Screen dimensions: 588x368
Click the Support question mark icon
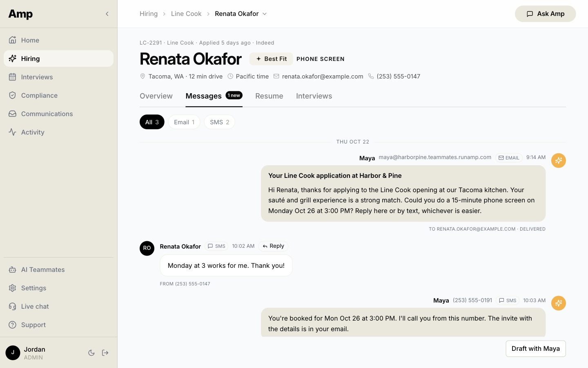[x=13, y=325]
